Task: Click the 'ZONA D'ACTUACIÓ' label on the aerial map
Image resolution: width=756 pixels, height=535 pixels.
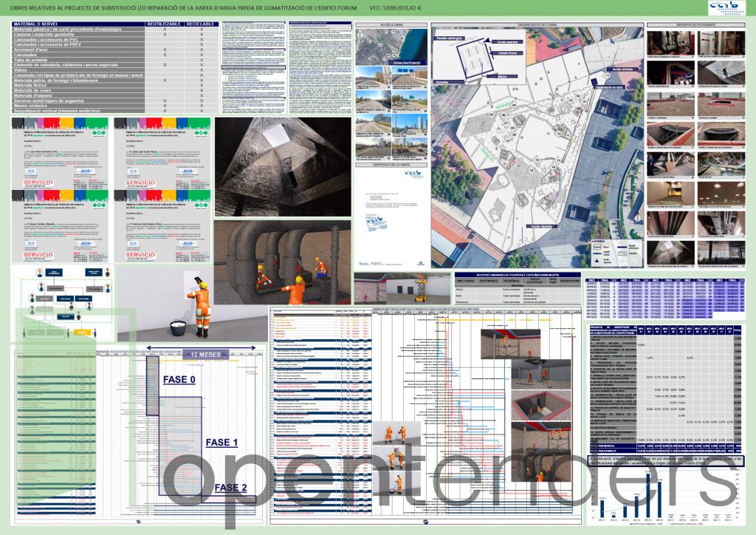Action: pyautogui.click(x=407, y=63)
